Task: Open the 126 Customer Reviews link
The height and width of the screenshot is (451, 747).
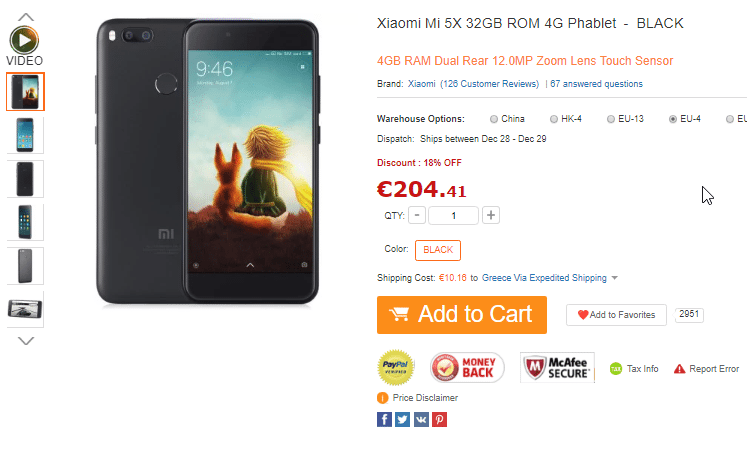Action: click(x=489, y=84)
